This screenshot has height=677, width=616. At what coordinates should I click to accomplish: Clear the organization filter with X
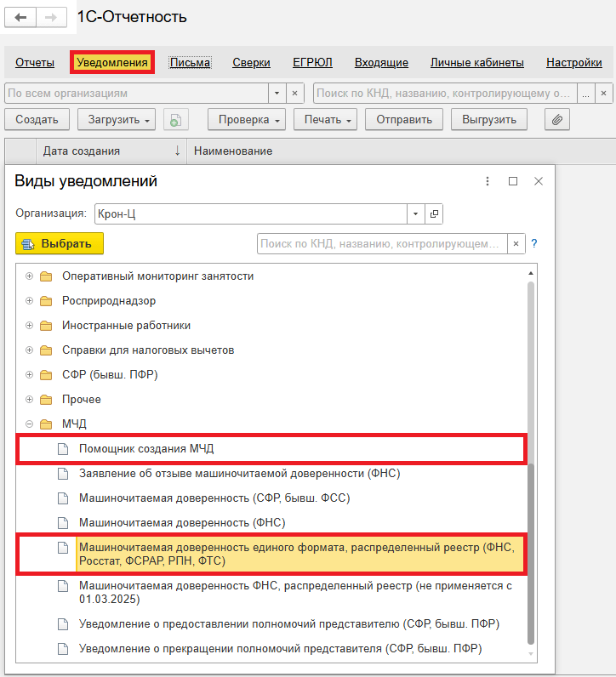click(x=295, y=92)
